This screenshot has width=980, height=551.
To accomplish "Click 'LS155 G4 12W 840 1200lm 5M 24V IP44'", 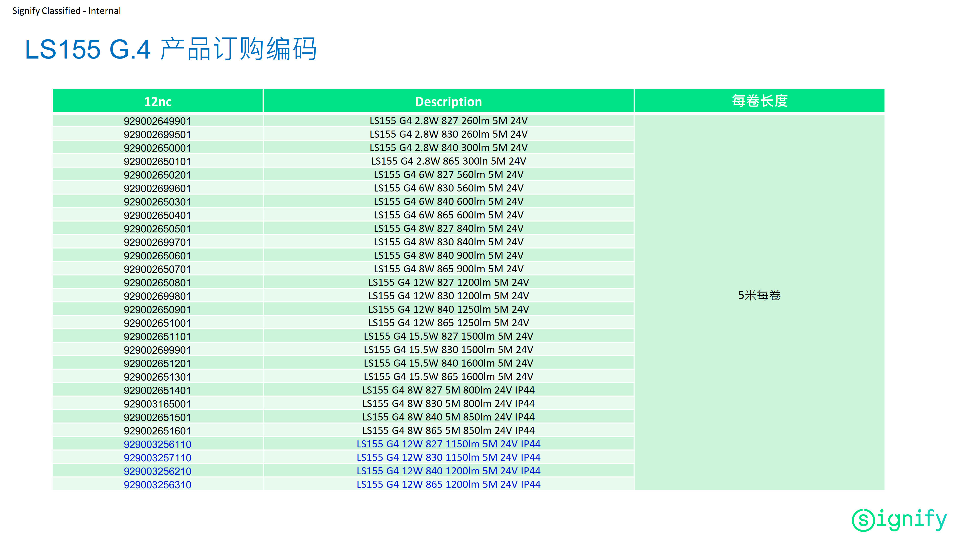I will (449, 471).
